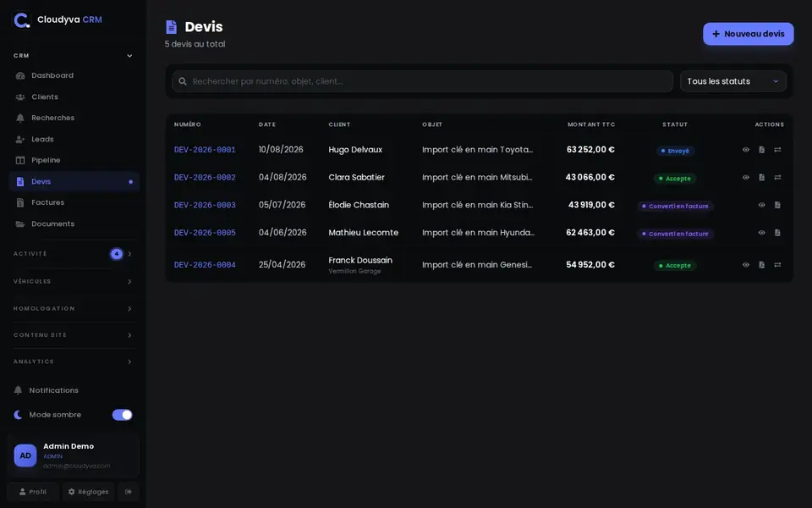
Task: Click the logout icon next to Réglages
Action: (x=129, y=491)
